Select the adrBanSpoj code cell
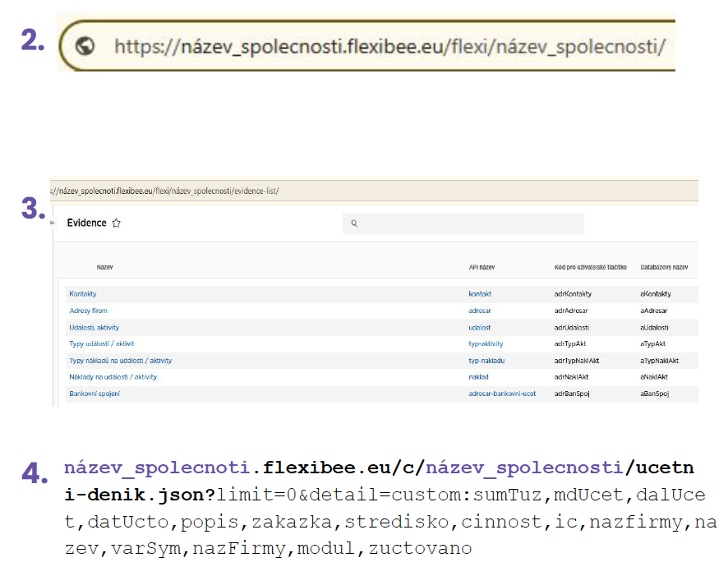Image resolution: width=728 pixels, height=576 pixels. (572, 394)
